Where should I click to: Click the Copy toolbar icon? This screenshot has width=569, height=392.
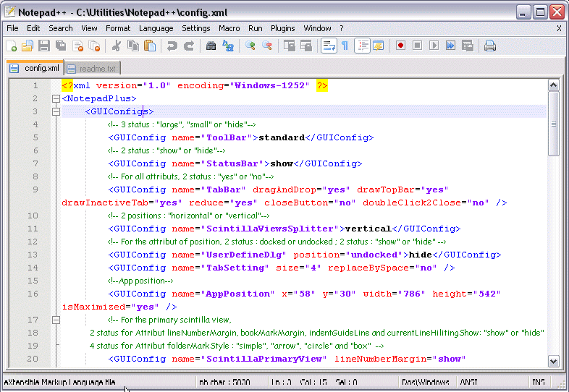coord(133,46)
